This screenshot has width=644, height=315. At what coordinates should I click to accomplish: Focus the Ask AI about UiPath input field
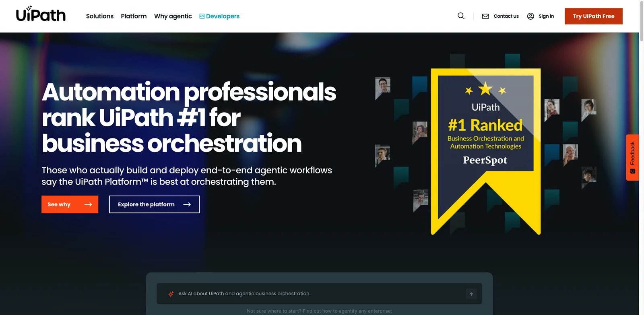[x=319, y=294]
